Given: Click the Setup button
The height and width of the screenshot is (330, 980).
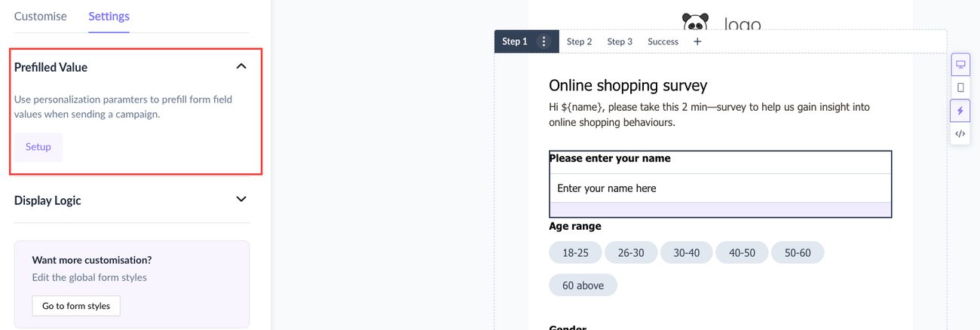Looking at the screenshot, I should pyautogui.click(x=38, y=147).
